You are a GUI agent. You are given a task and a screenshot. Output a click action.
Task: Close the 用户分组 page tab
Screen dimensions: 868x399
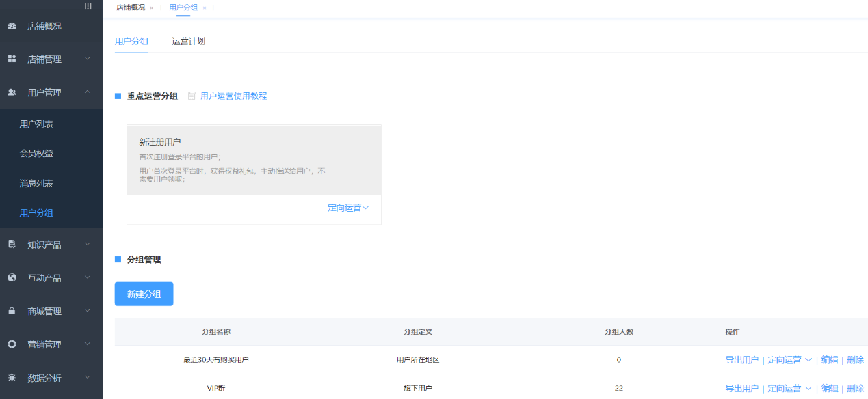(x=205, y=8)
